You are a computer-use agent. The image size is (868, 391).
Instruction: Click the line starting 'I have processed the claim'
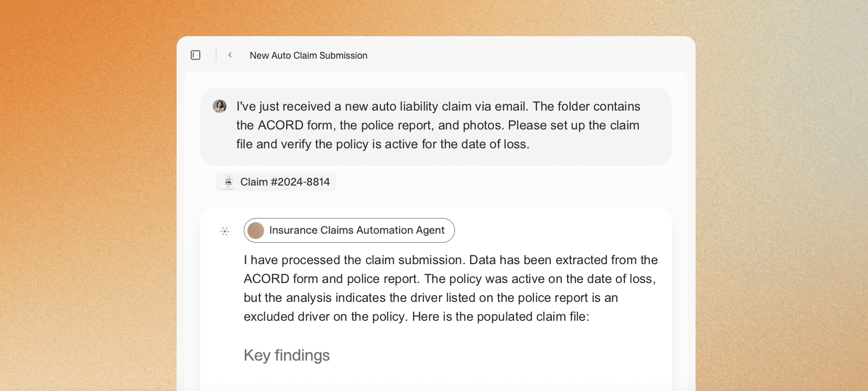tap(451, 260)
